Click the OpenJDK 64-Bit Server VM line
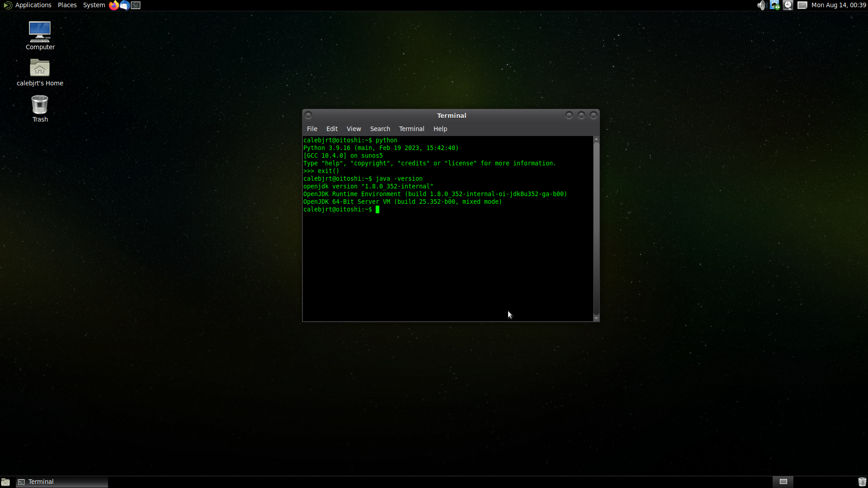 click(402, 202)
